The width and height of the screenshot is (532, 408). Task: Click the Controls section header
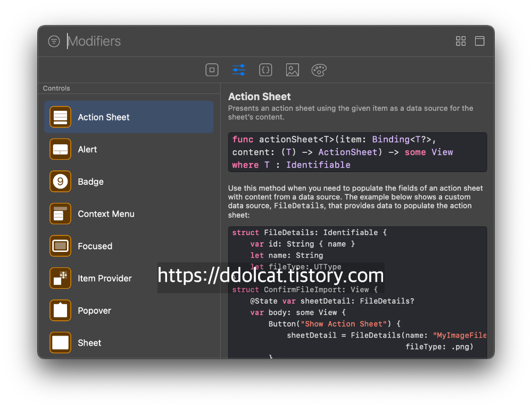tap(56, 88)
